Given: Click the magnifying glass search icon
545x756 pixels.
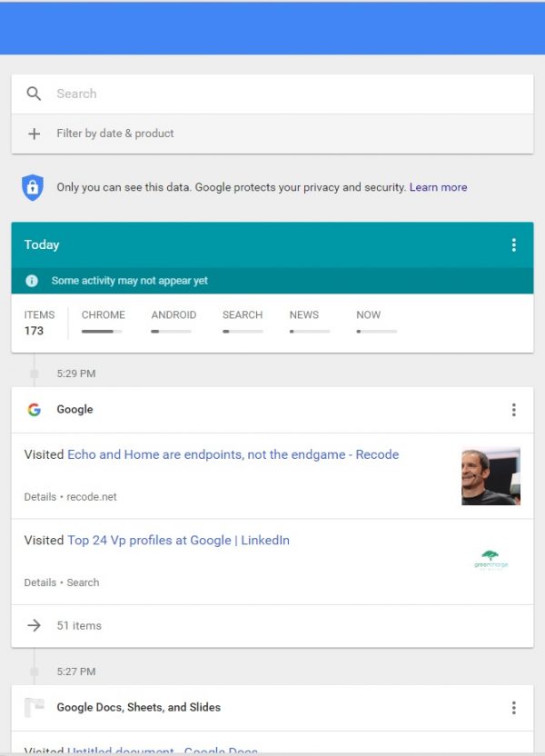Looking at the screenshot, I should click(34, 94).
